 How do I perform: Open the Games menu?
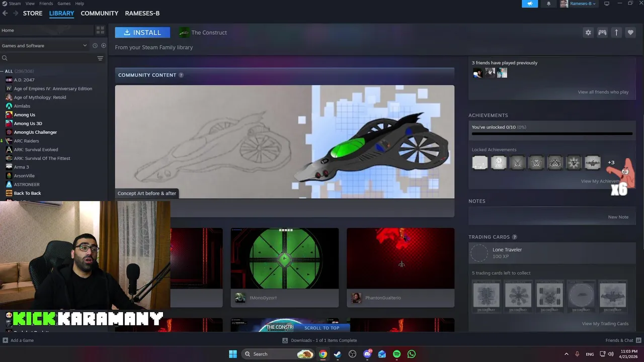point(64,4)
